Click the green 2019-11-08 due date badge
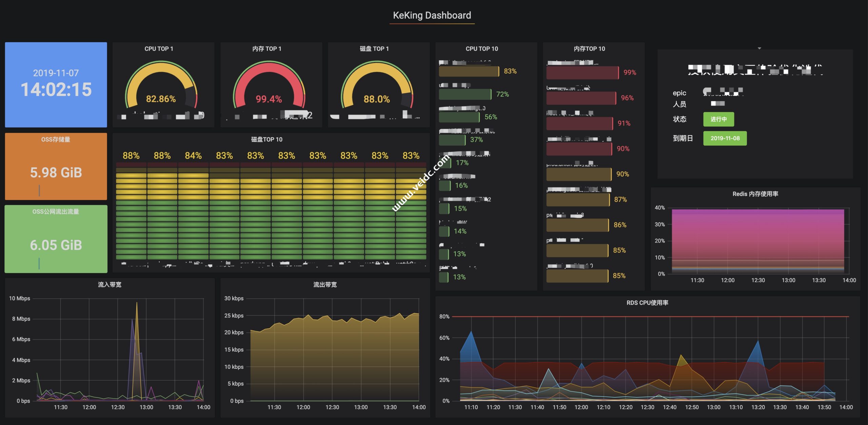 pos(725,138)
